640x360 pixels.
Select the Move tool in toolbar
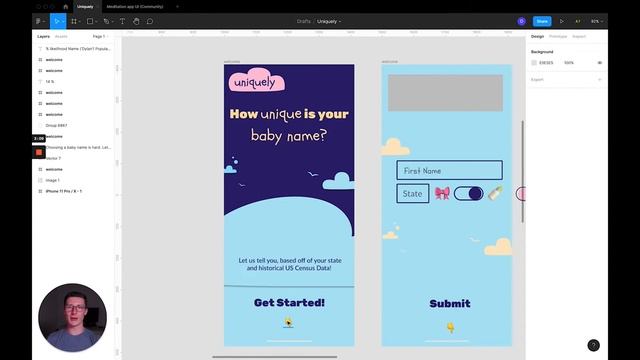56,21
